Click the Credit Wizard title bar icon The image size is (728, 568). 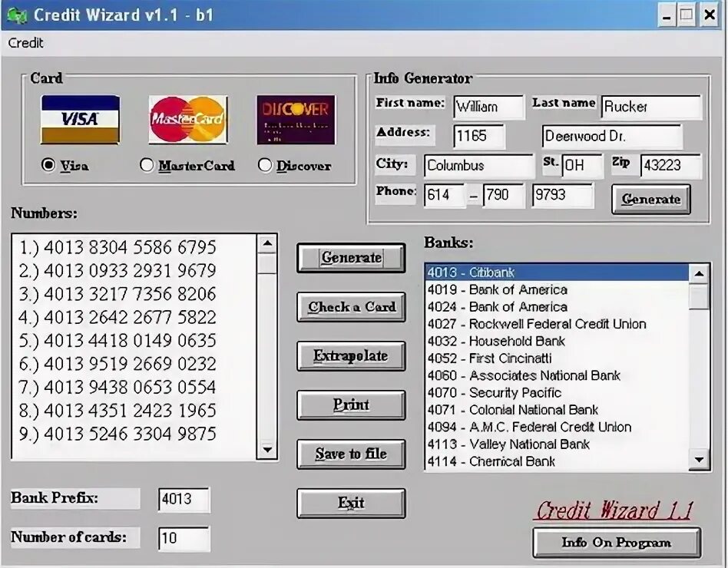[17, 15]
